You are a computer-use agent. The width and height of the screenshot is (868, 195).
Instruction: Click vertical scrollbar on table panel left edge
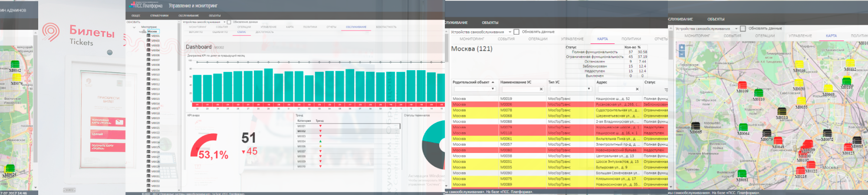tap(447, 47)
